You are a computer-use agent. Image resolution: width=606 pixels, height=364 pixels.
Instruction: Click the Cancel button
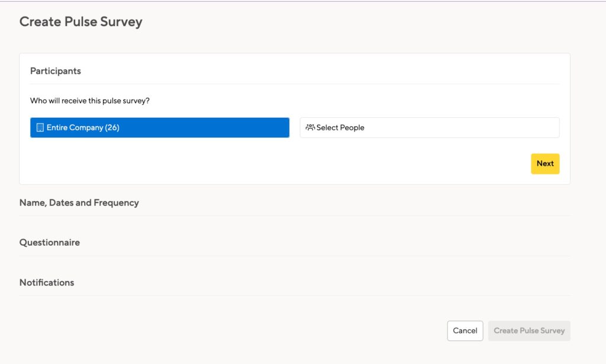pos(465,331)
